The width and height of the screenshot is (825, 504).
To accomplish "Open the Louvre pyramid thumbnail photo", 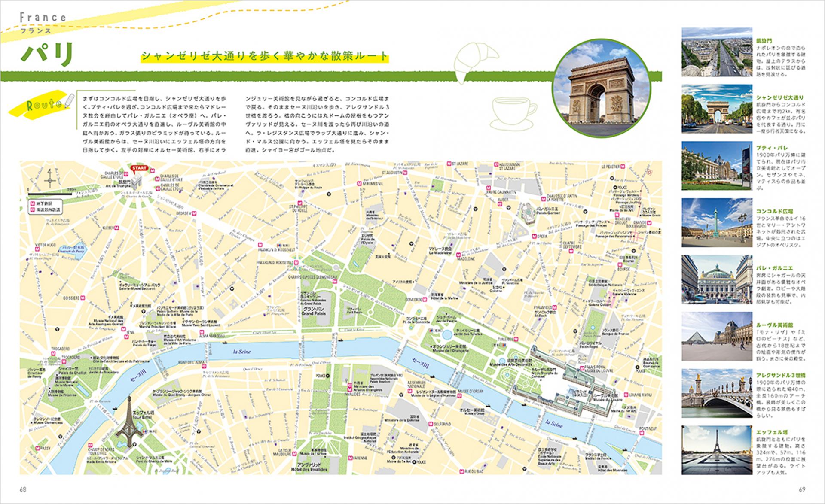I will (717, 336).
